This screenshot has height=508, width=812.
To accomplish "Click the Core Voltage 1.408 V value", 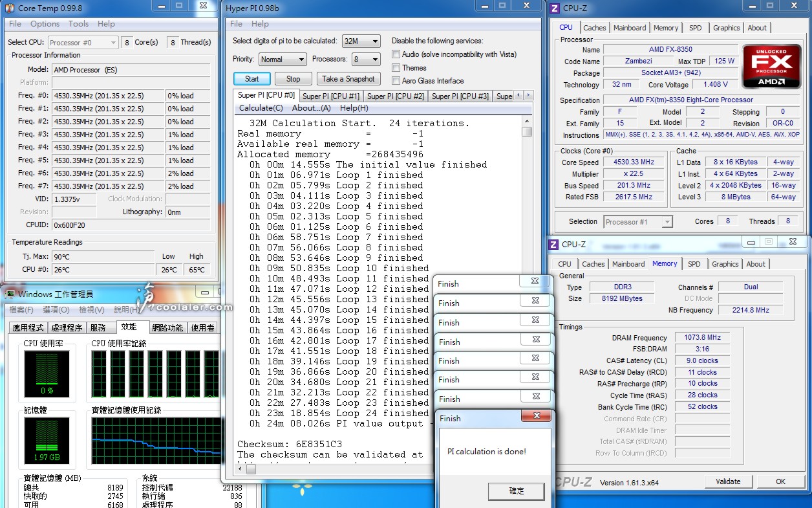I will 716,85.
